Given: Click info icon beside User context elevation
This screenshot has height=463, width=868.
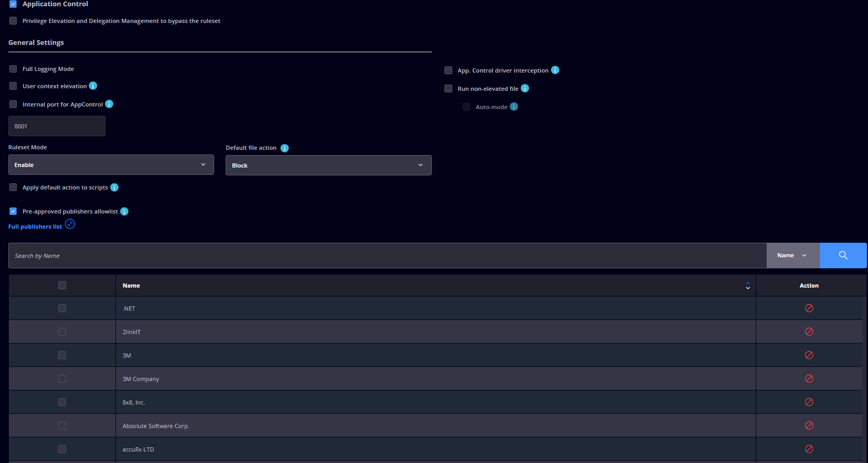Looking at the screenshot, I should [93, 86].
